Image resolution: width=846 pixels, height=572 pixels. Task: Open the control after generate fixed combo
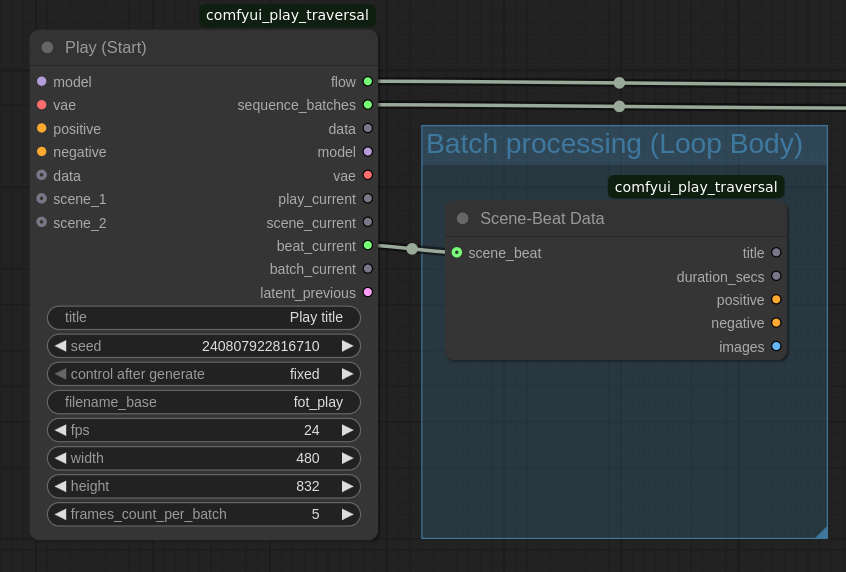pyautogui.click(x=204, y=374)
